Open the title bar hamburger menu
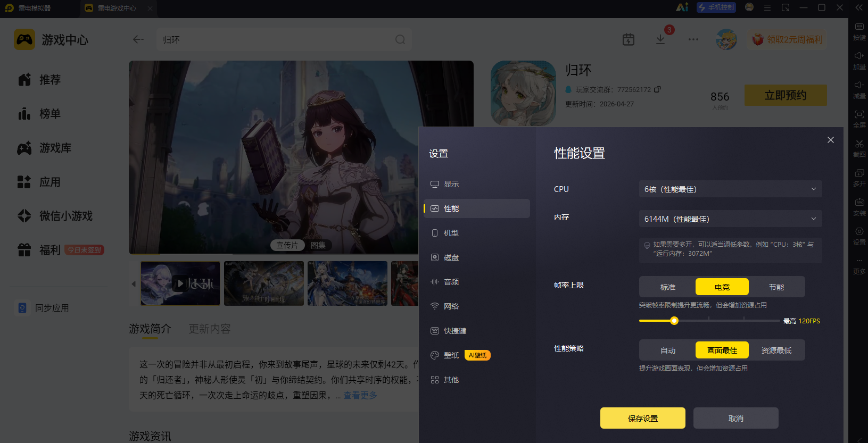Image resolution: width=868 pixels, height=443 pixels. tap(767, 7)
